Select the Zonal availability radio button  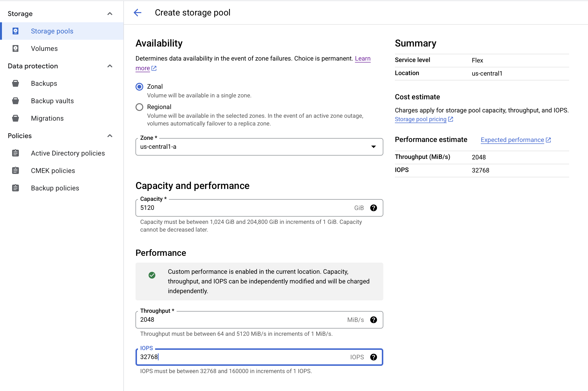139,86
